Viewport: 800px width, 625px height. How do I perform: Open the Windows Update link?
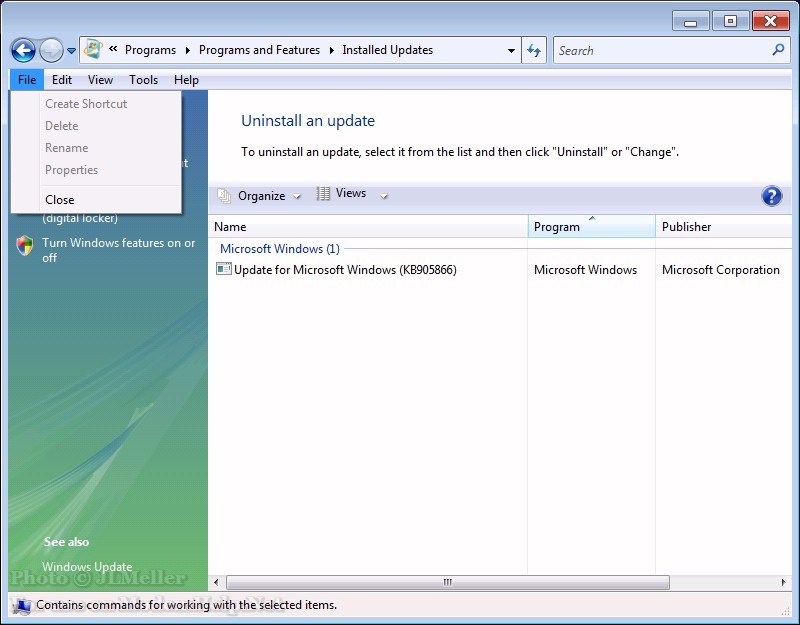point(87,567)
